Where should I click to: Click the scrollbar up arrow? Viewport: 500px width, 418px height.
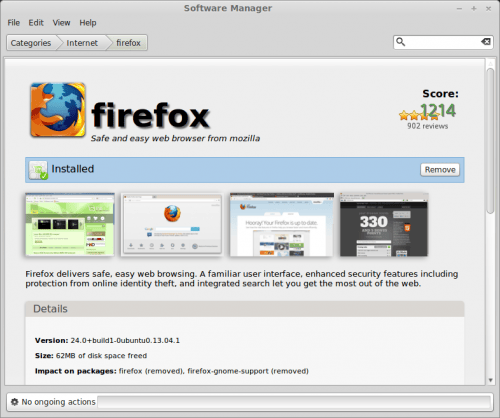[490, 63]
